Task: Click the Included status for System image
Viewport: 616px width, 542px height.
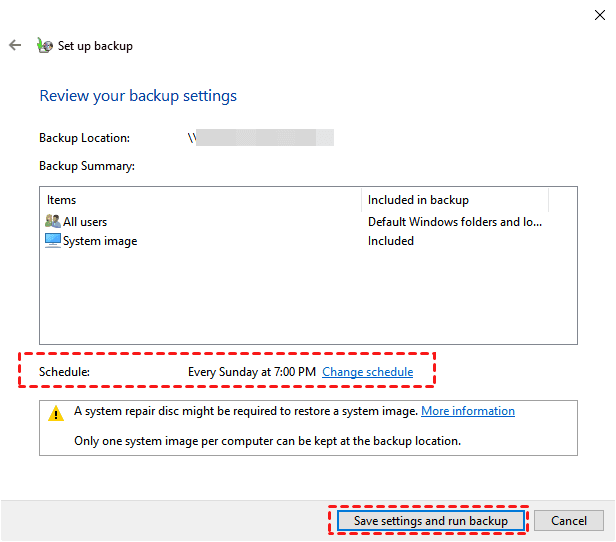Action: click(x=391, y=241)
